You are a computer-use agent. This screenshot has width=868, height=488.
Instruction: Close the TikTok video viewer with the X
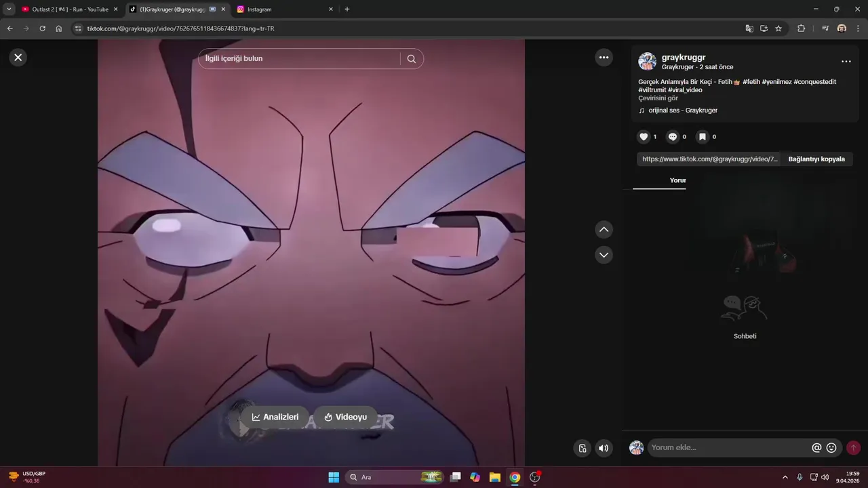(x=18, y=58)
